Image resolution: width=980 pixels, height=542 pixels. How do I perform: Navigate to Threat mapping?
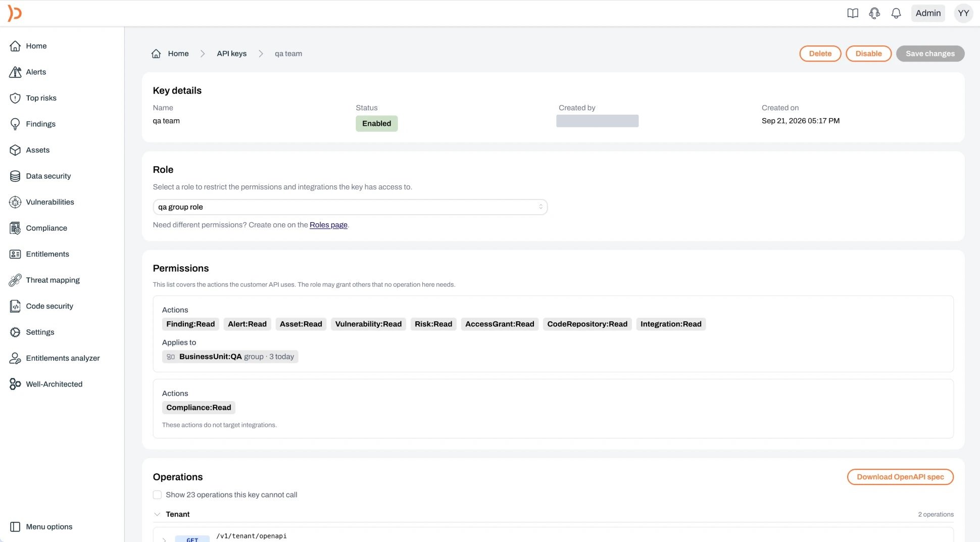[x=53, y=280]
